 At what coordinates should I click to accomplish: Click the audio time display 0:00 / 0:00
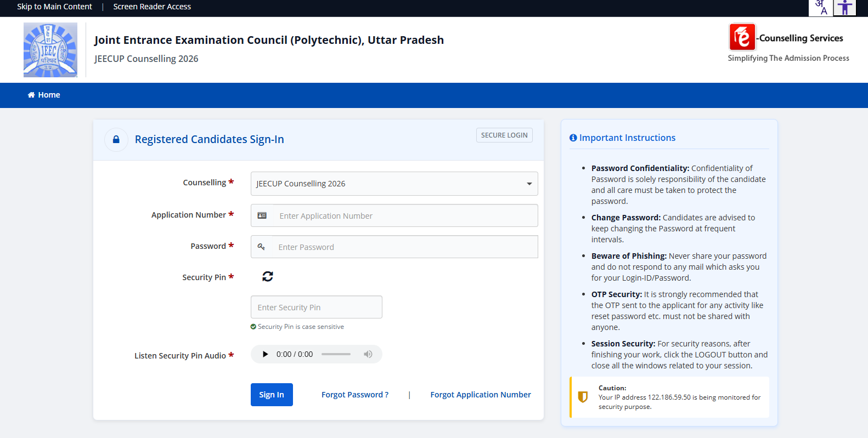coord(295,354)
